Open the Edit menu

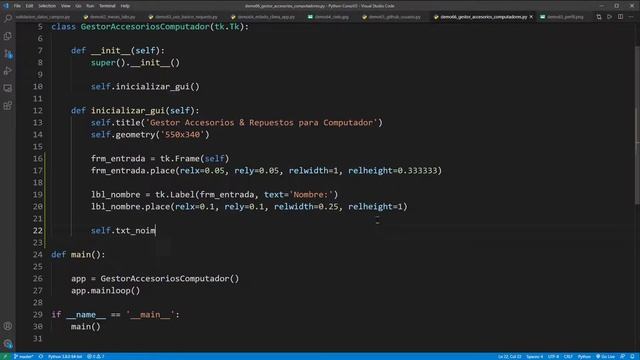[29, 6]
